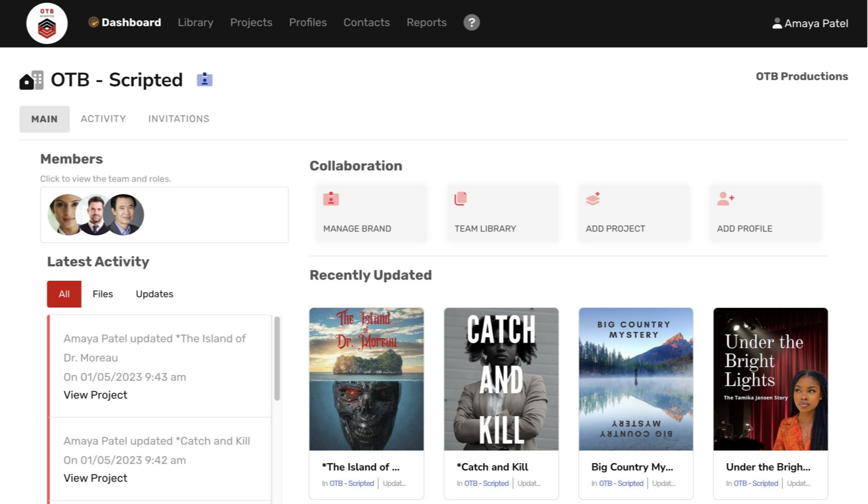Viewport: 868px width, 504px height.
Task: Select the Manage Brand badge icon
Action: click(x=330, y=198)
